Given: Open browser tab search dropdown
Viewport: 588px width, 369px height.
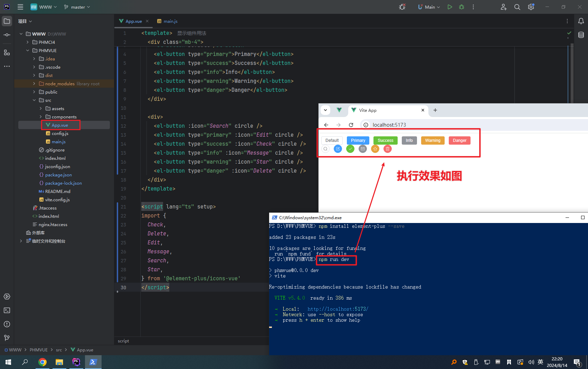Looking at the screenshot, I should (325, 110).
